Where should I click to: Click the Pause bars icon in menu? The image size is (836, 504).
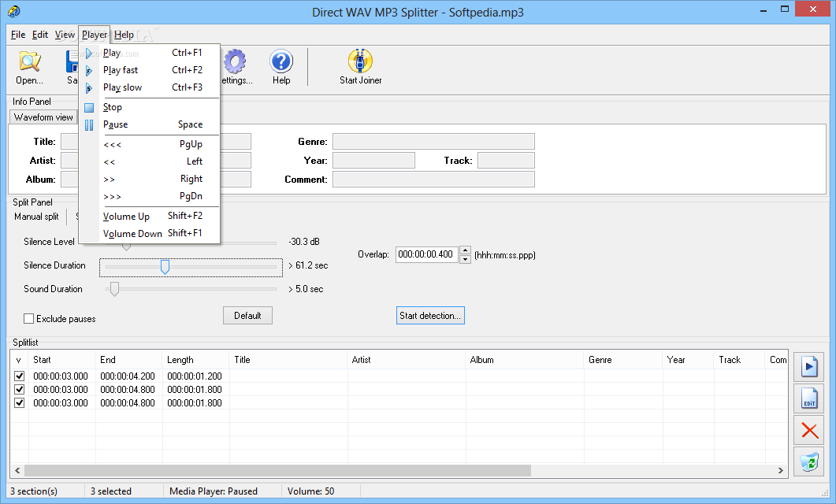(x=89, y=124)
